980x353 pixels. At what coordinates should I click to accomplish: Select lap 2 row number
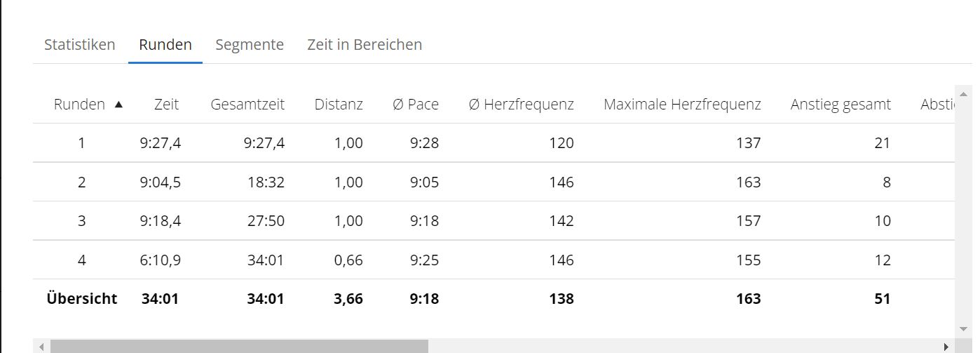[82, 182]
